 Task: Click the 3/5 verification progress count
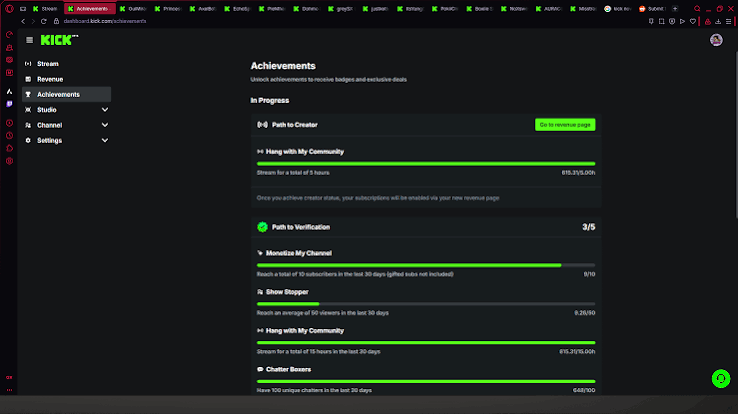tap(588, 227)
